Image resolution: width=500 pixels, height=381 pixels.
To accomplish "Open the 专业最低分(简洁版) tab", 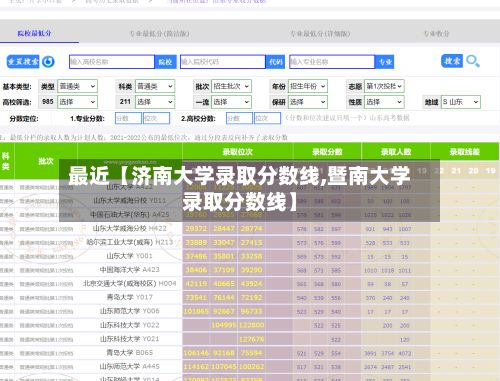I will coord(159,34).
